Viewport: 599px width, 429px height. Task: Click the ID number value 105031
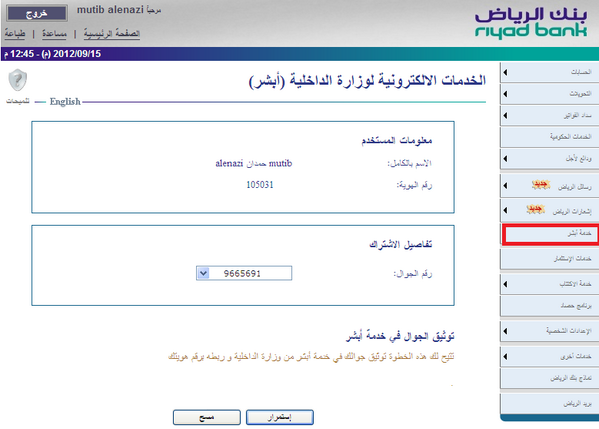[260, 185]
